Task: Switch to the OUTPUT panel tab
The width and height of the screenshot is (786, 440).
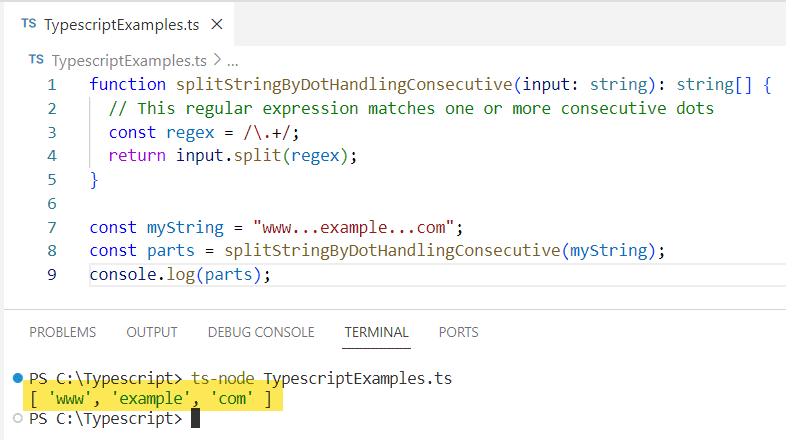Action: click(x=152, y=332)
